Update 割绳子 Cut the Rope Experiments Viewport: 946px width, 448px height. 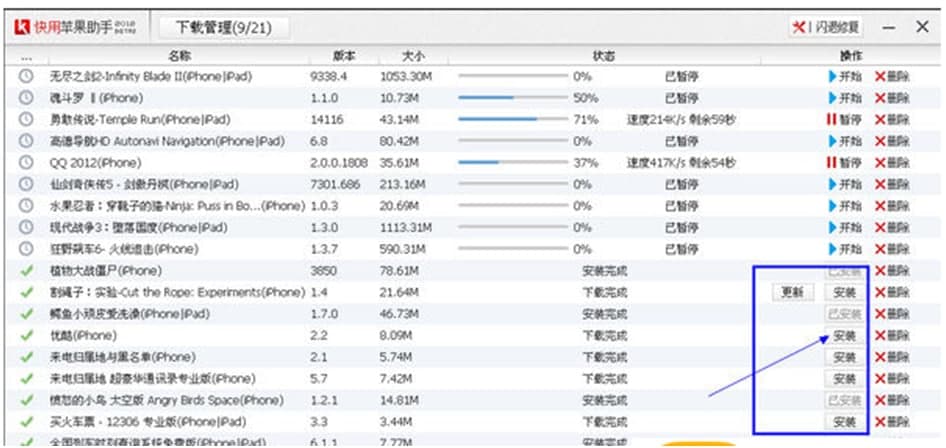coord(791,293)
